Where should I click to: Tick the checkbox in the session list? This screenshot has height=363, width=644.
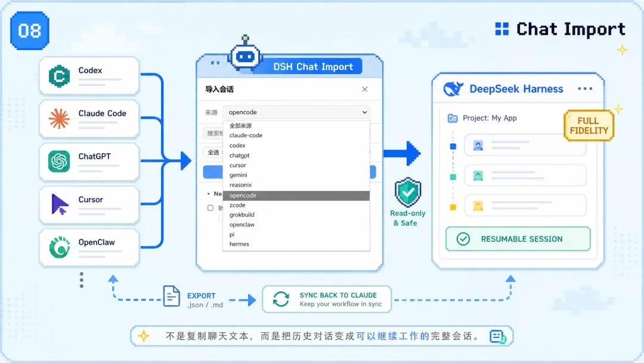210,208
